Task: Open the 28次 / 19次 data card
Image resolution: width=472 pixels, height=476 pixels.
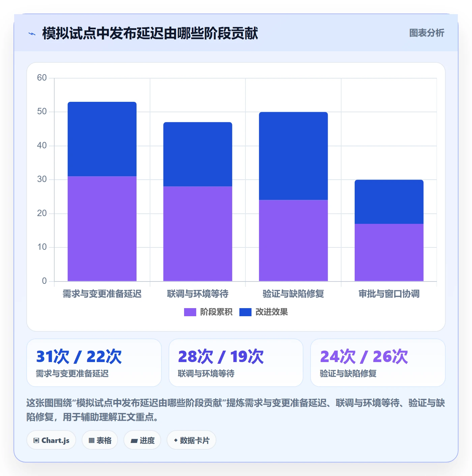Action: pos(236,363)
